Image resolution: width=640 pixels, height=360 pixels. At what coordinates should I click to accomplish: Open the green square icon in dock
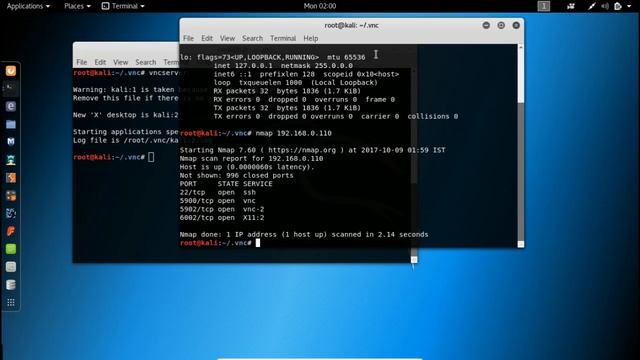click(11, 249)
